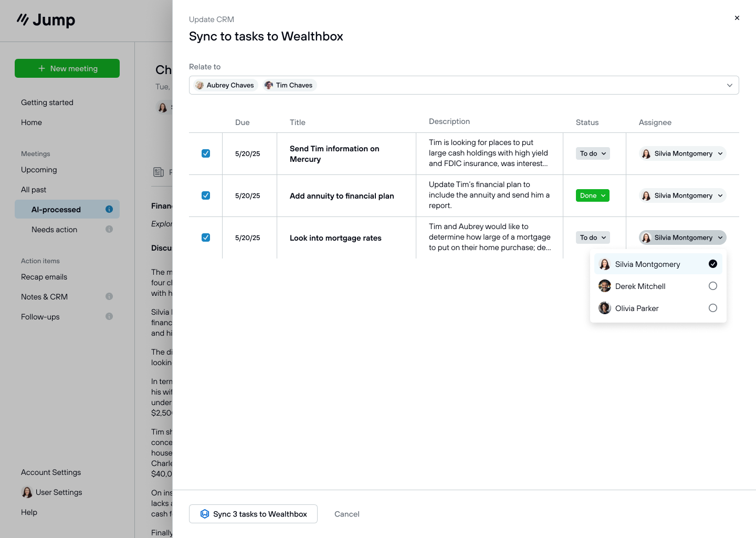Uncheck the Add annuity to financial plan task
This screenshot has width=756, height=538.
coord(206,195)
